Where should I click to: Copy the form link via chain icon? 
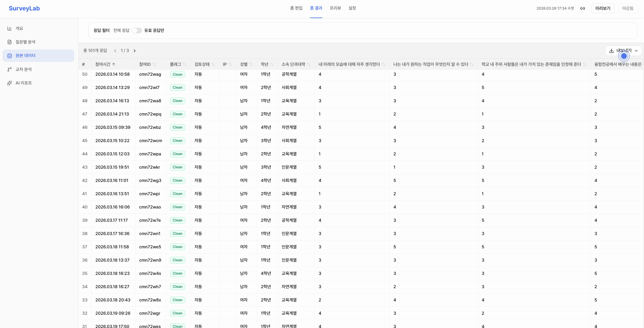pos(582,8)
